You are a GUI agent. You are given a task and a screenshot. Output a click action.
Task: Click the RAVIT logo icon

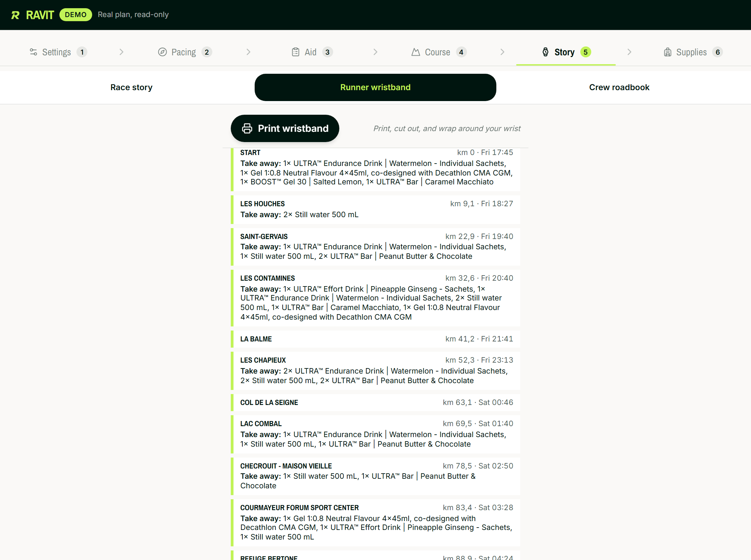15,15
